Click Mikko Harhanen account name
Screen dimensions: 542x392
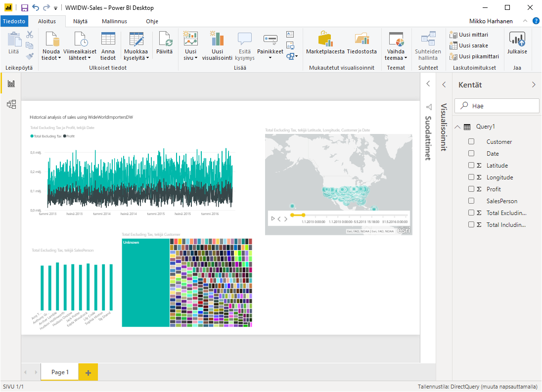click(491, 21)
